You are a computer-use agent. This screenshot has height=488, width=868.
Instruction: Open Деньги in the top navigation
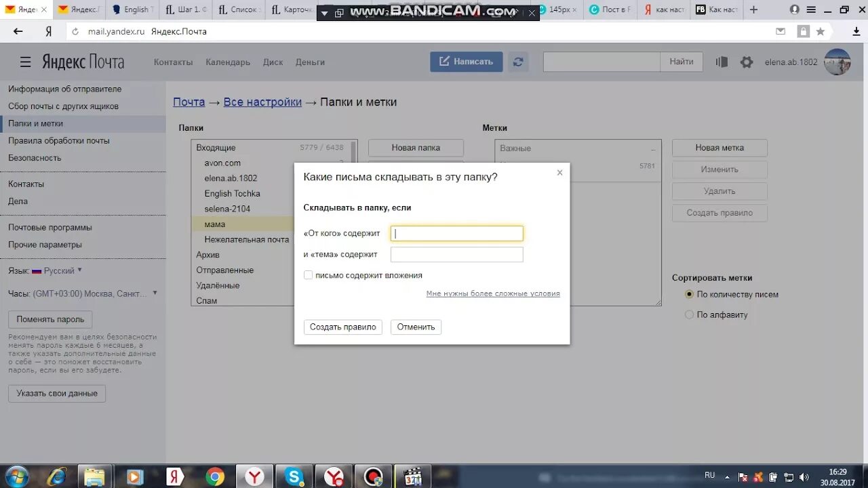[310, 62]
